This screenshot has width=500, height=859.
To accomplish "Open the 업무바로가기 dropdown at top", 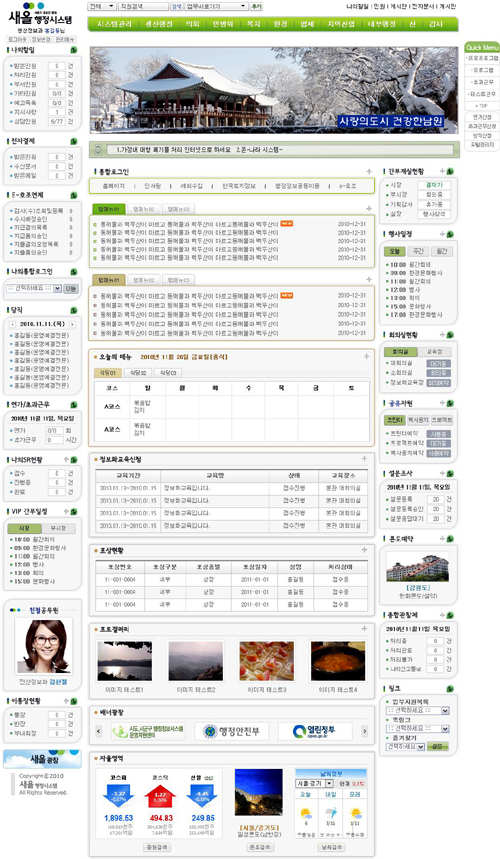I will (x=216, y=7).
